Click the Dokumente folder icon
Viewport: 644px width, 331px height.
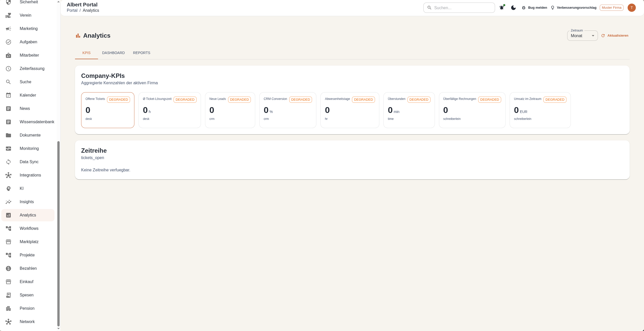(x=8, y=135)
